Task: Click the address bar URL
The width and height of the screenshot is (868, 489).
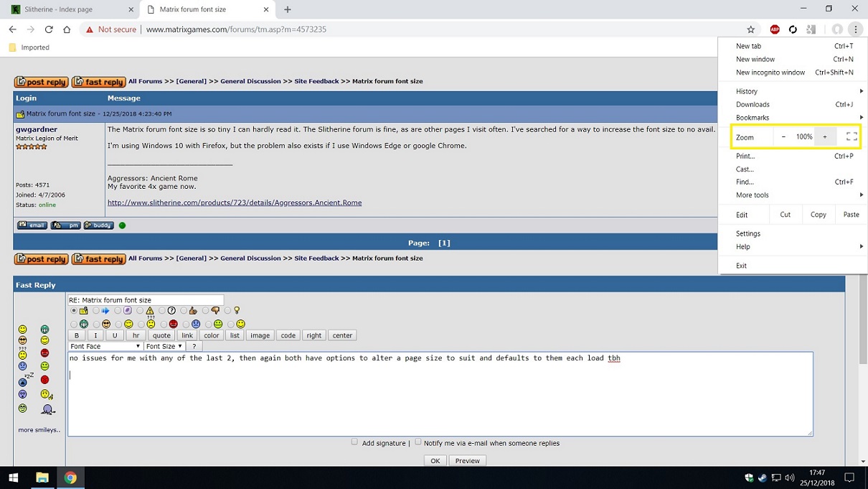Action: pyautogui.click(x=236, y=29)
